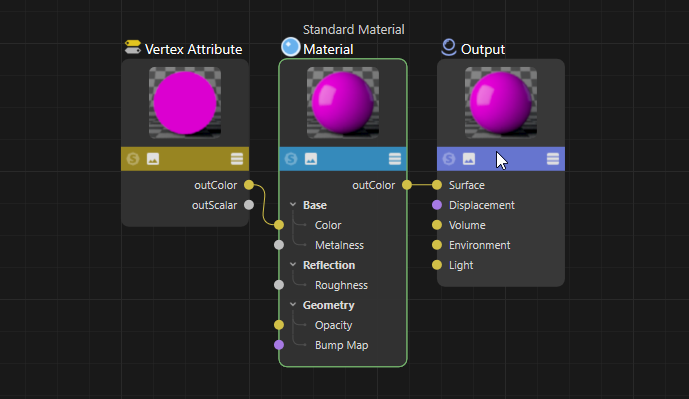This screenshot has height=399, width=689.
Task: Toggle solo S icon on Material node
Action: pos(291,159)
